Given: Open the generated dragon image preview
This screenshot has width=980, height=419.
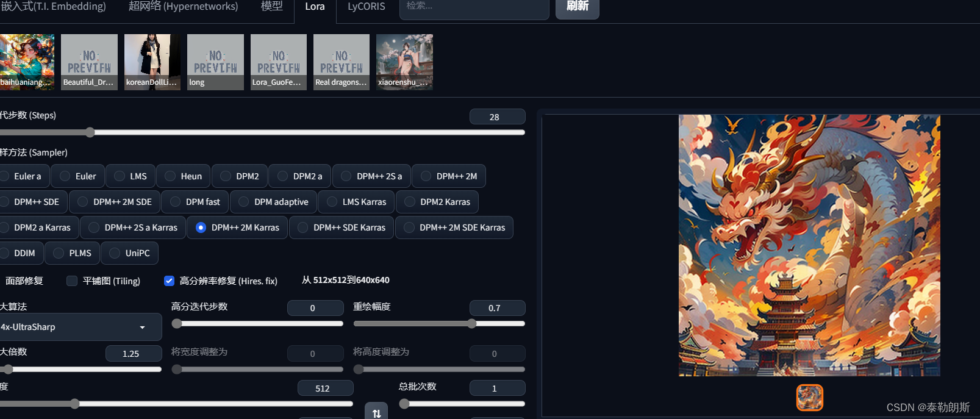Looking at the screenshot, I should click(809, 245).
